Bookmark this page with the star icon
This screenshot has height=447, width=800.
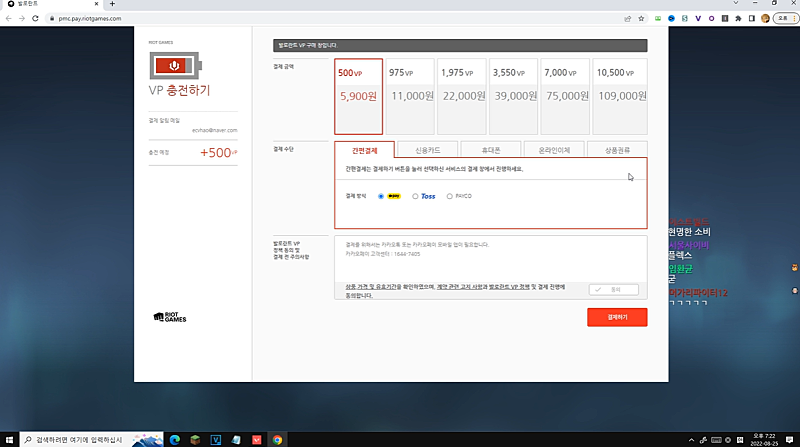pos(640,18)
